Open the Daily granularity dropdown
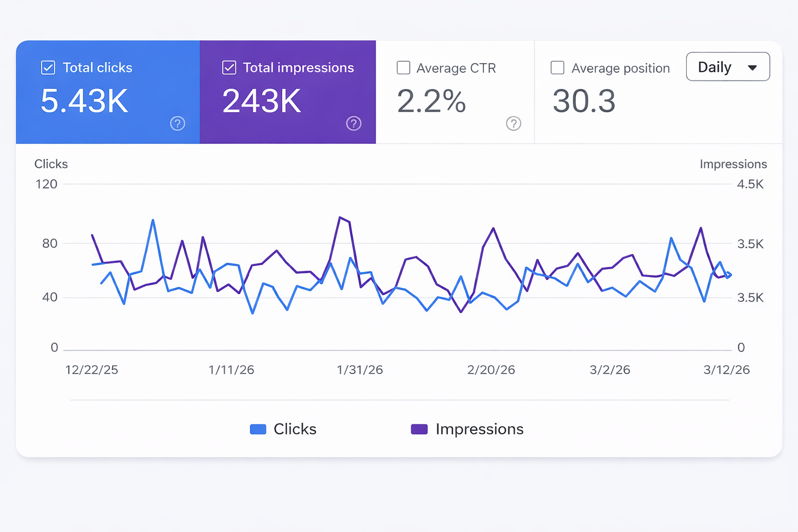Viewport: 798px width, 532px height. 727,67
